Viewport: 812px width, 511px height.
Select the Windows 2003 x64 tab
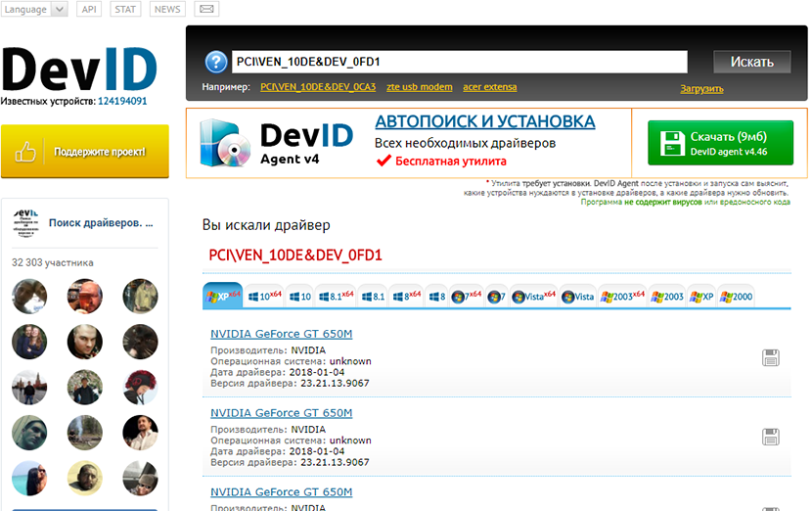pos(622,297)
